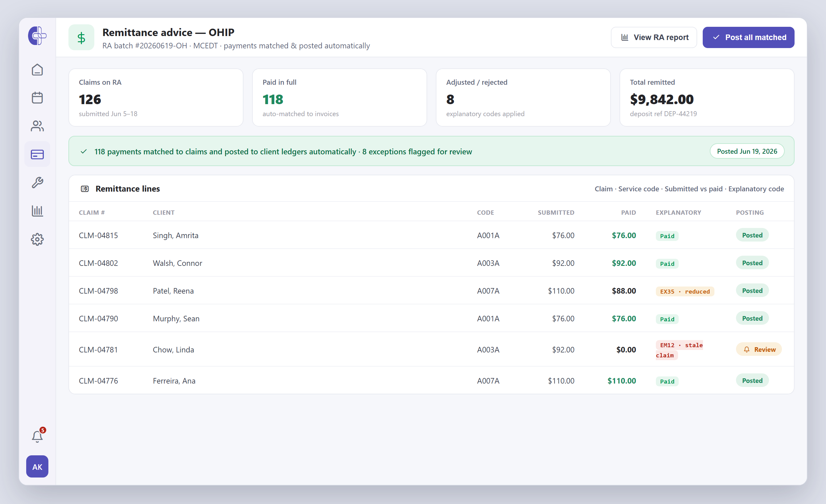Image resolution: width=826 pixels, height=504 pixels.
Task: Click the banknote icon beside Remittance lines
Action: [85, 189]
